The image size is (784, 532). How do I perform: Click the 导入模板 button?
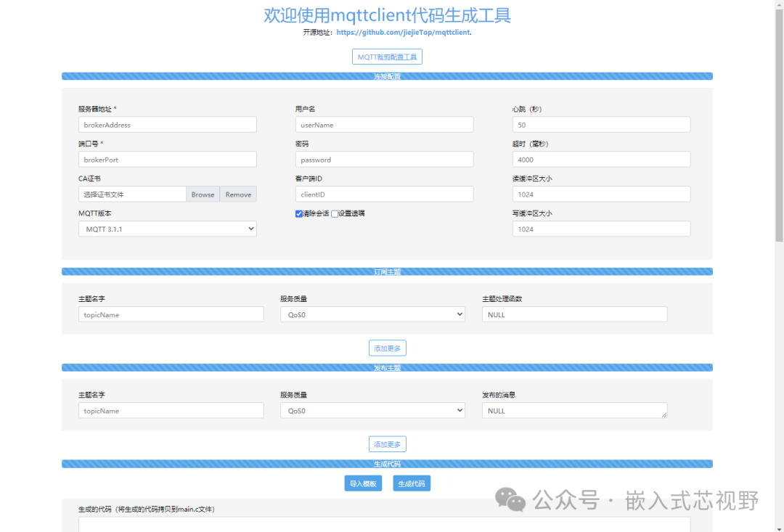tap(363, 483)
